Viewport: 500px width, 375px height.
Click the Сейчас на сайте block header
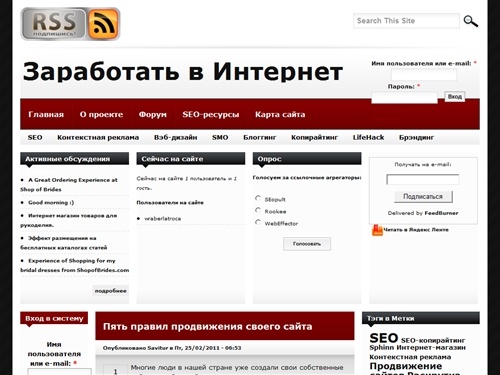click(191, 159)
